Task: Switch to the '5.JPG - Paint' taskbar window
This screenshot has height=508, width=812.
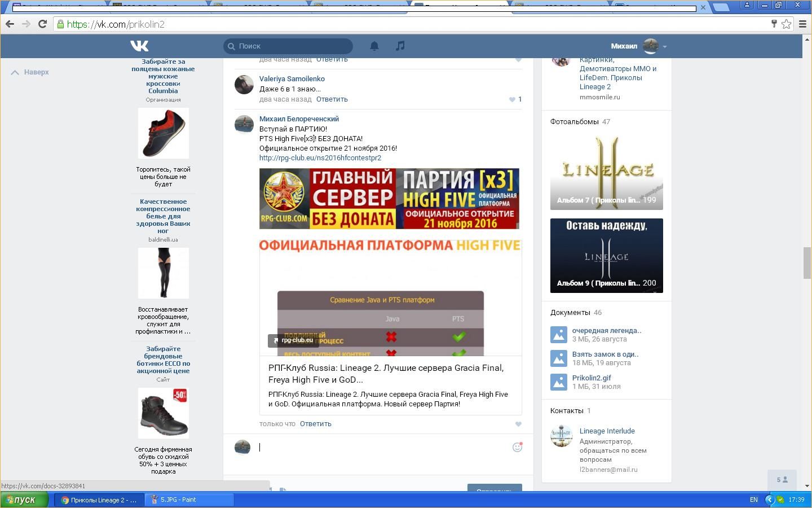Action: 189,500
